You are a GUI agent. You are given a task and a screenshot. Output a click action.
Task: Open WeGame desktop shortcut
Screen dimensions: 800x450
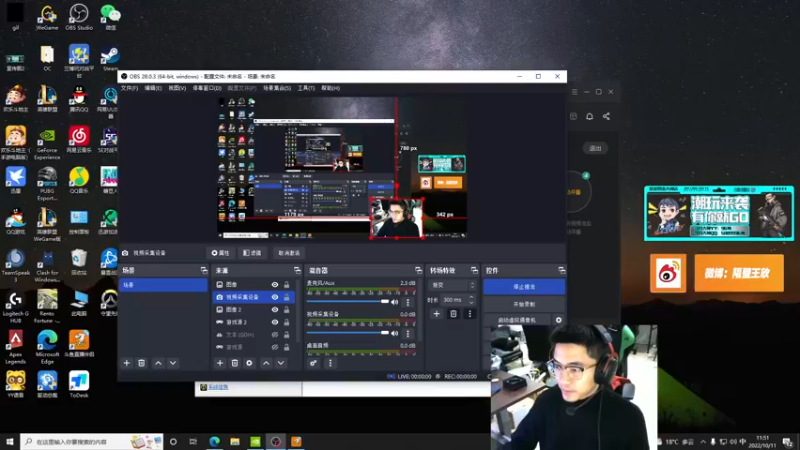pyautogui.click(x=47, y=17)
